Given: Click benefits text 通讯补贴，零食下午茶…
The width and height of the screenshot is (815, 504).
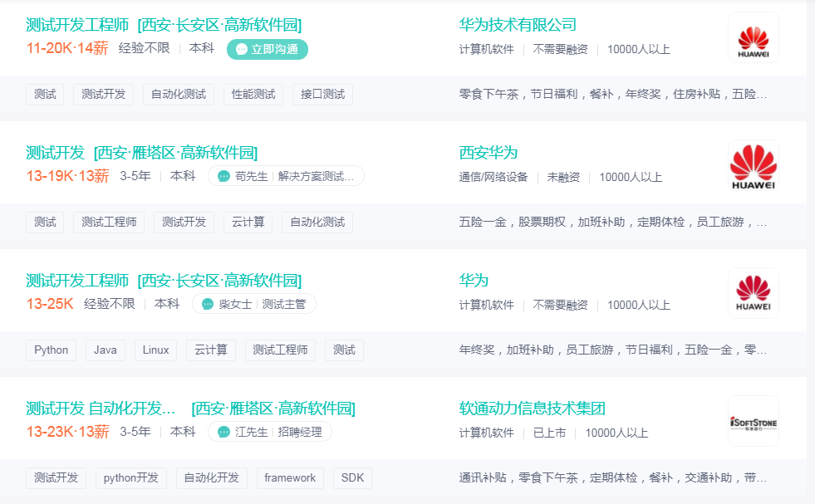Looking at the screenshot, I should tap(613, 478).
